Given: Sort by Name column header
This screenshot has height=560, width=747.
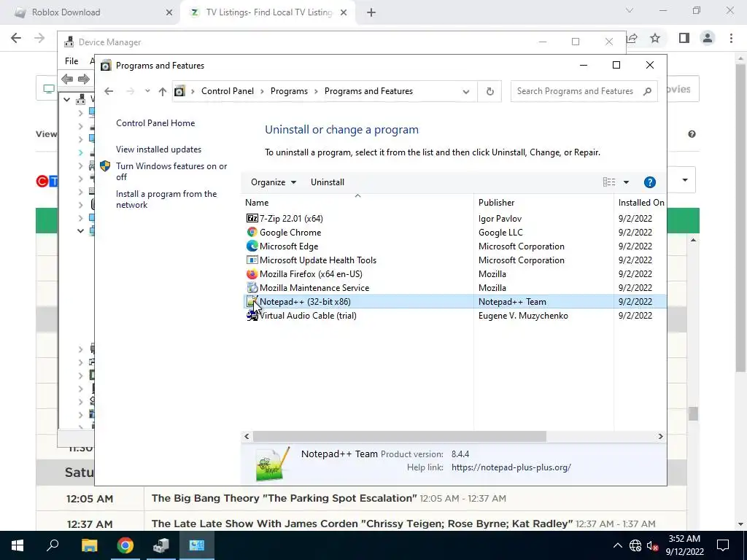Looking at the screenshot, I should pyautogui.click(x=357, y=203).
